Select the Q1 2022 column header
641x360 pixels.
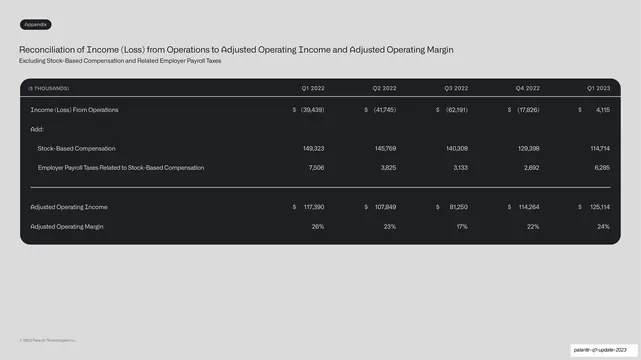(313, 88)
